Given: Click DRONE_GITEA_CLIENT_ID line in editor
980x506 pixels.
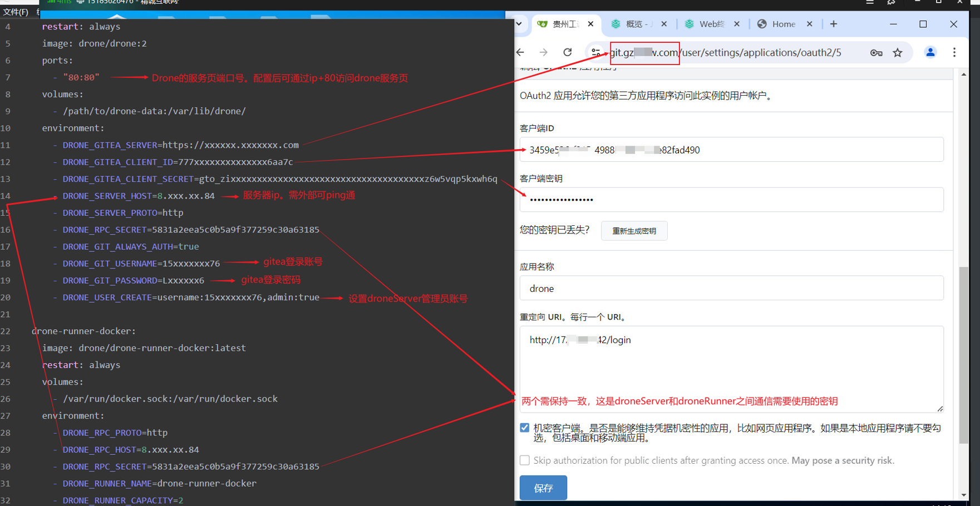Looking at the screenshot, I should pos(178,162).
